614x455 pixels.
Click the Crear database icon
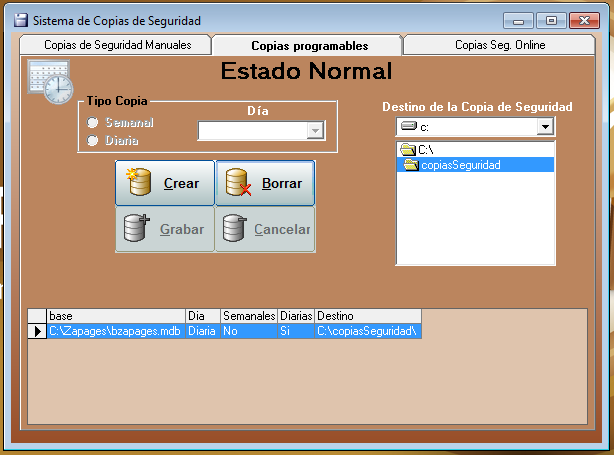[x=139, y=183]
